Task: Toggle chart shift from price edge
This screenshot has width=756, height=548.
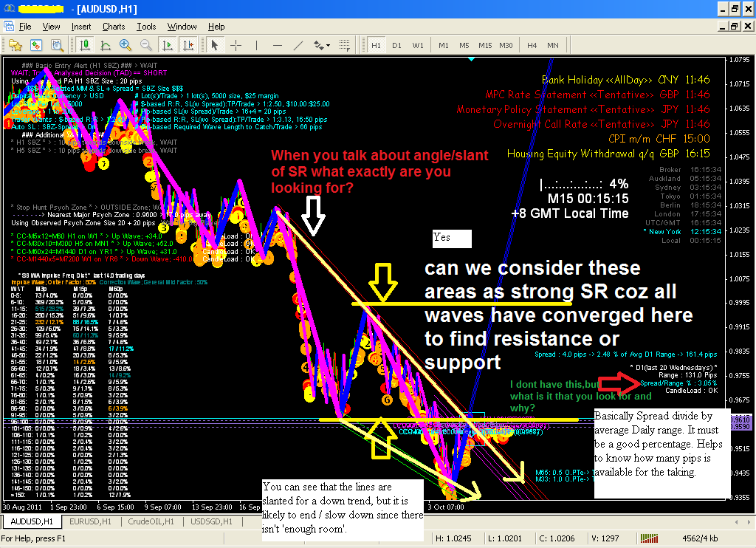Action: pyautogui.click(x=187, y=45)
